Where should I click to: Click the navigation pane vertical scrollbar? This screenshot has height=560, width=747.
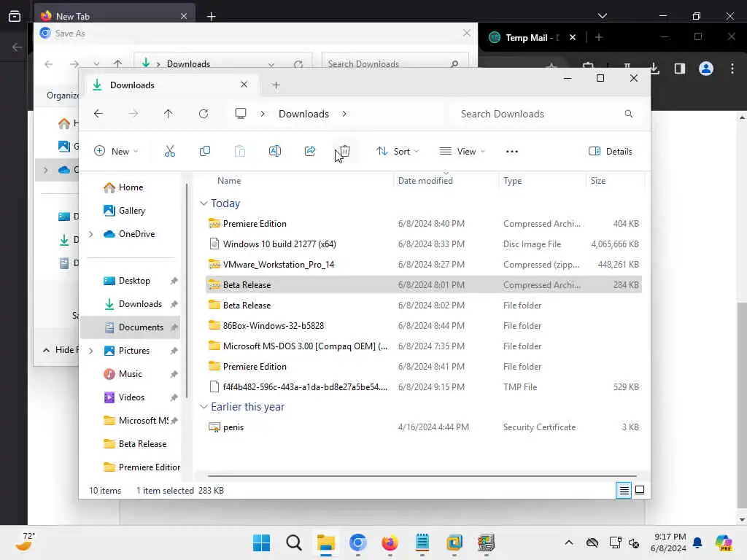coord(186,290)
